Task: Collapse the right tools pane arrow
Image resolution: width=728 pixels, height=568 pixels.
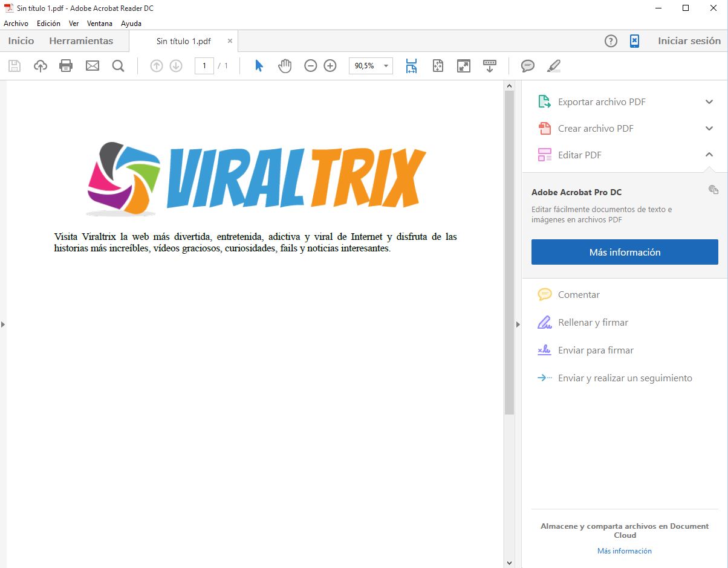Action: (518, 324)
